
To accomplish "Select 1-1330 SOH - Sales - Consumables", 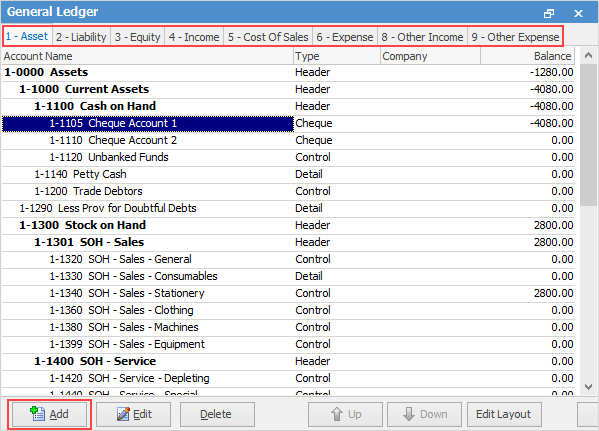I will pos(288,276).
